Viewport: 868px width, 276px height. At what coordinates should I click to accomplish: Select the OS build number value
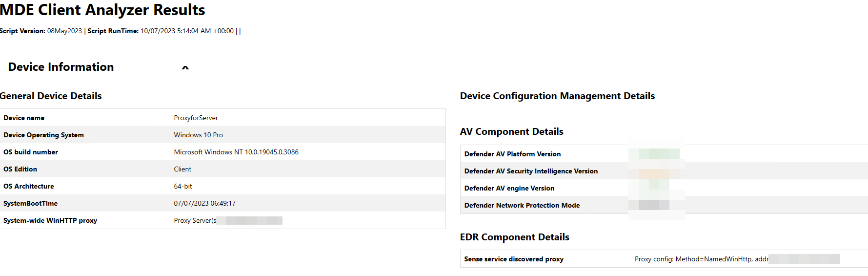pos(236,152)
